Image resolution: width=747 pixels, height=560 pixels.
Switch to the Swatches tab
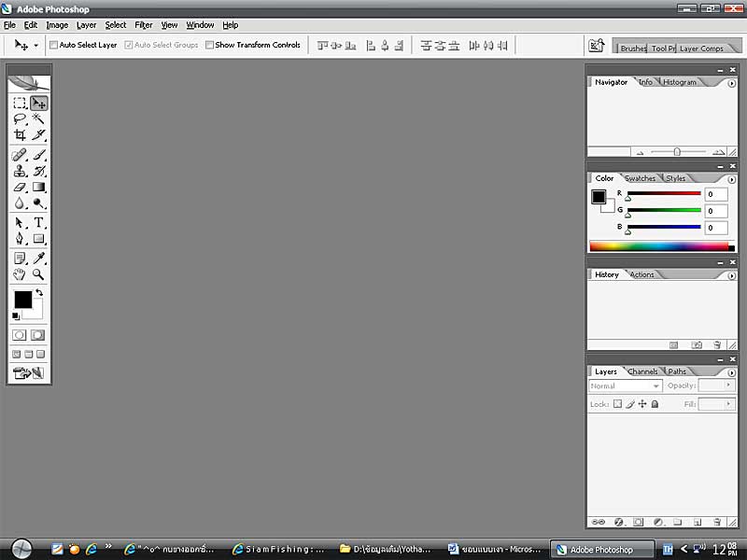(640, 178)
